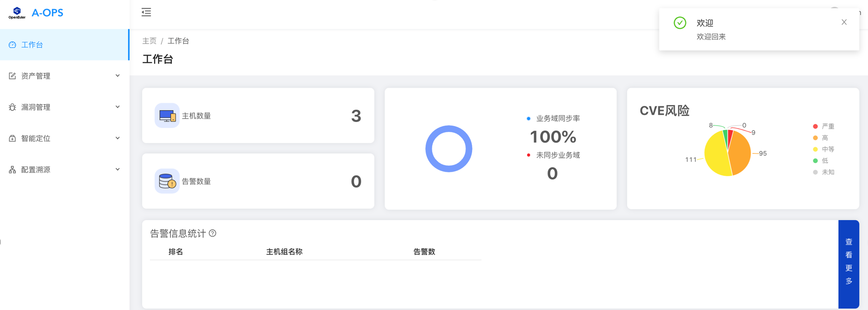Viewport: 868px width, 310px height.
Task: Select the 工作台 workbench icon in sidebar
Action: (11, 44)
